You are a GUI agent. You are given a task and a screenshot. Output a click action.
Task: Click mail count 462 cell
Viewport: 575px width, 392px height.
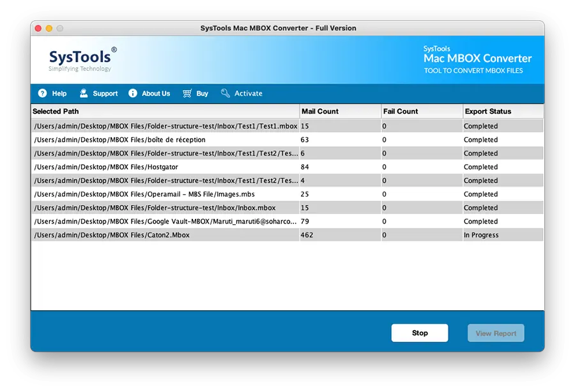click(x=341, y=235)
